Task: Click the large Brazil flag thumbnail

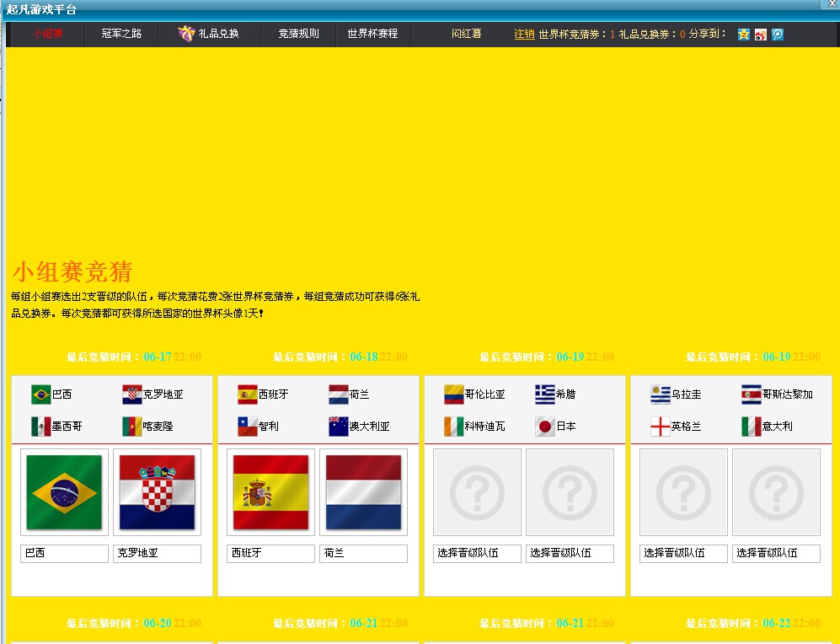Action: coord(64,492)
